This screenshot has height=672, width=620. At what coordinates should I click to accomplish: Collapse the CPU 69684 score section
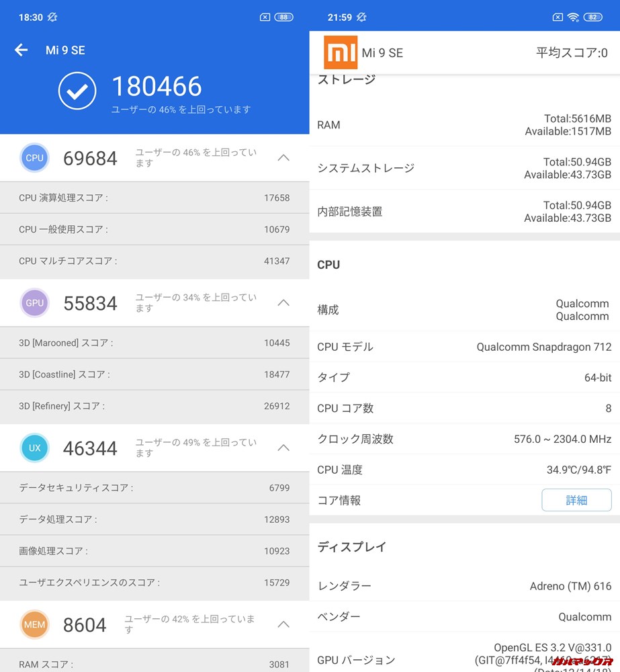point(283,157)
